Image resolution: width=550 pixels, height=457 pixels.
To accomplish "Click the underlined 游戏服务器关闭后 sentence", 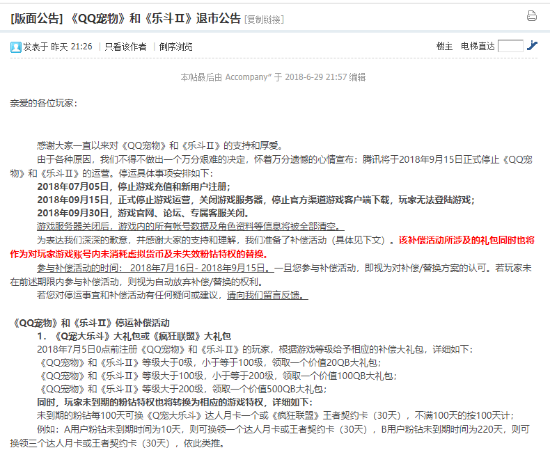I will 190,226.
